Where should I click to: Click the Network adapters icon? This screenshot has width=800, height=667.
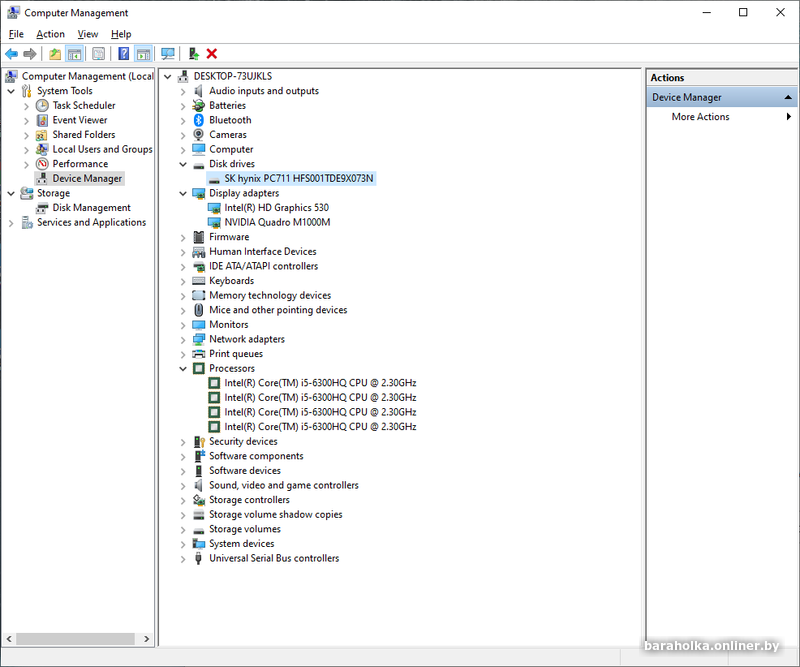click(x=198, y=339)
